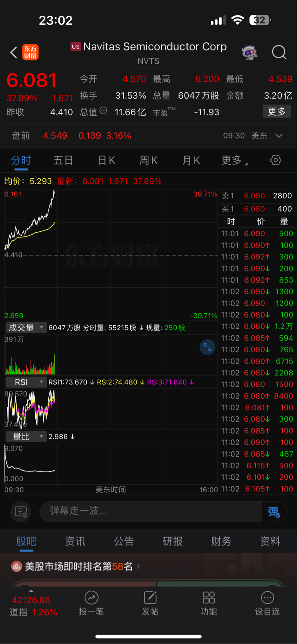
Task: Tap the 卖1 6.090 ask row
Action: (257, 196)
